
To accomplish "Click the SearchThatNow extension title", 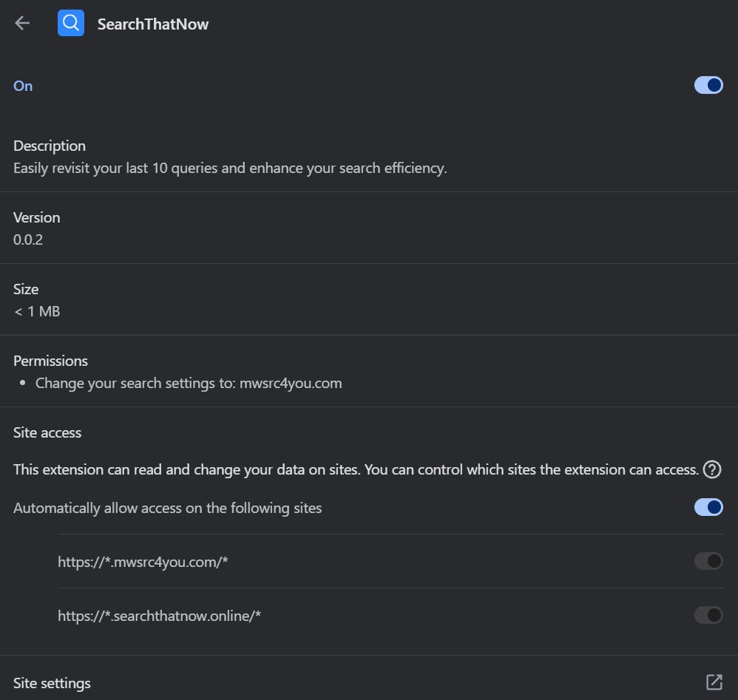I will coord(153,24).
